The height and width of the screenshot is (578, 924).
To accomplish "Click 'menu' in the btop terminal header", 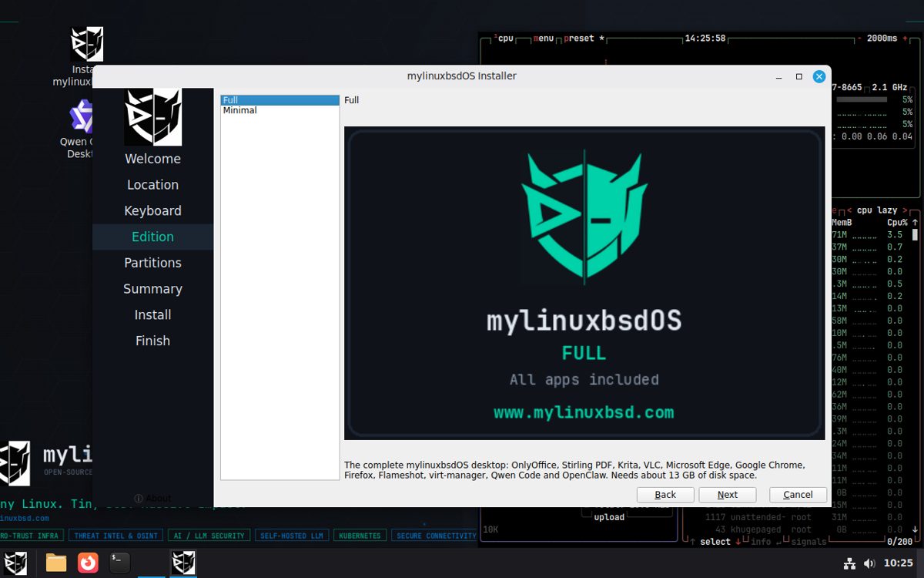I will (543, 39).
